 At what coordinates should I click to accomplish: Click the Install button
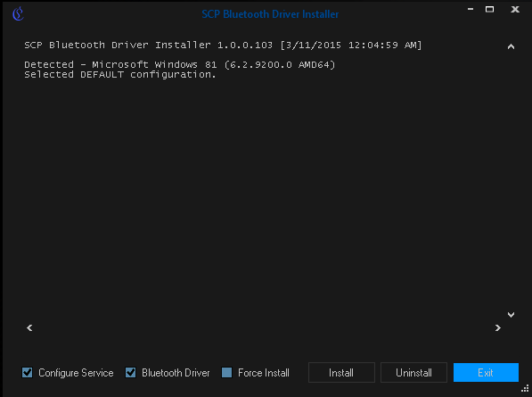click(341, 373)
